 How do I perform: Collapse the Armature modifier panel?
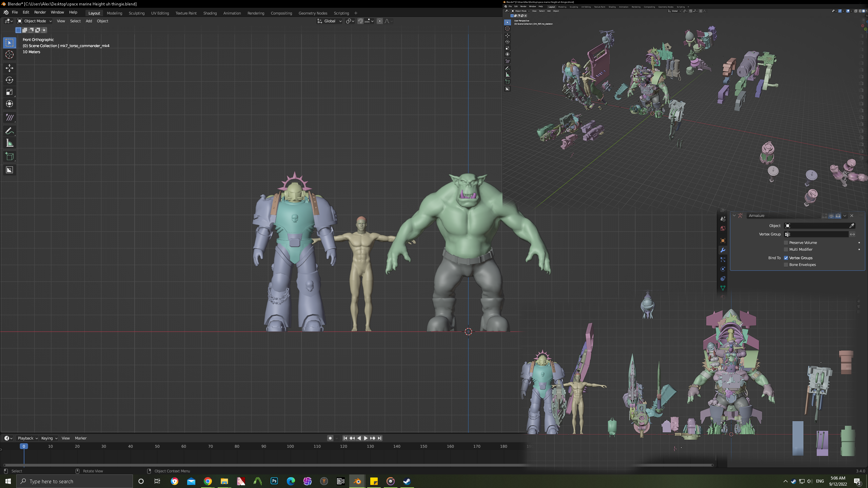[x=734, y=216]
